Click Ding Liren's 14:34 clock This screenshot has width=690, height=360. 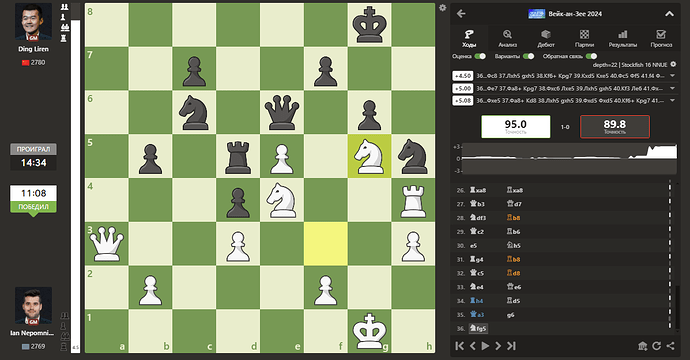(x=33, y=163)
